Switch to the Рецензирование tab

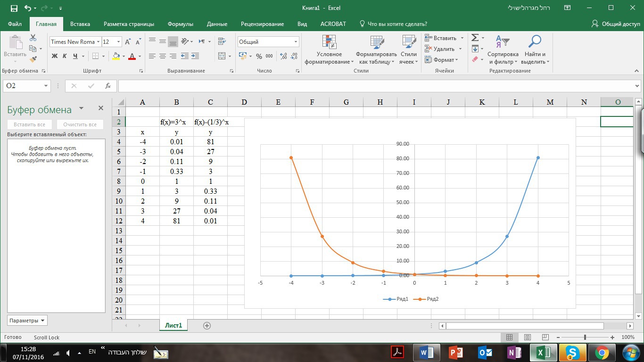coord(262,24)
